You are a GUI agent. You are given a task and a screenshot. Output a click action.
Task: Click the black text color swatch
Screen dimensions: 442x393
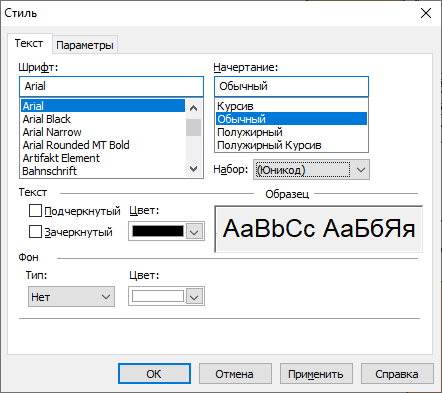pos(158,231)
